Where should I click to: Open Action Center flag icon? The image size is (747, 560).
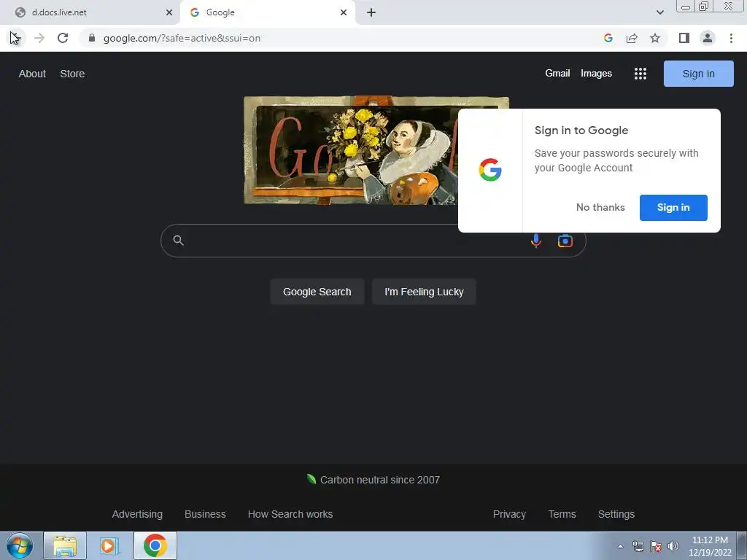656,546
